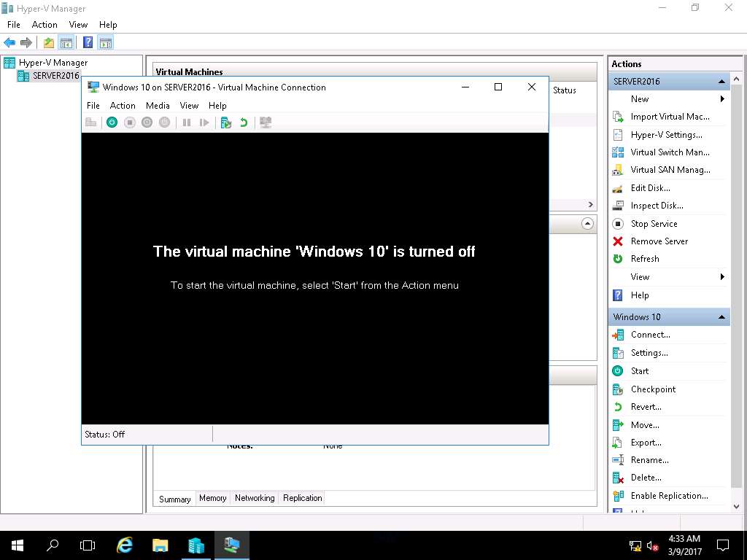Click the green Revert arrow in VM Connection toolbar
Viewport: 747px width, 560px height.
click(244, 122)
